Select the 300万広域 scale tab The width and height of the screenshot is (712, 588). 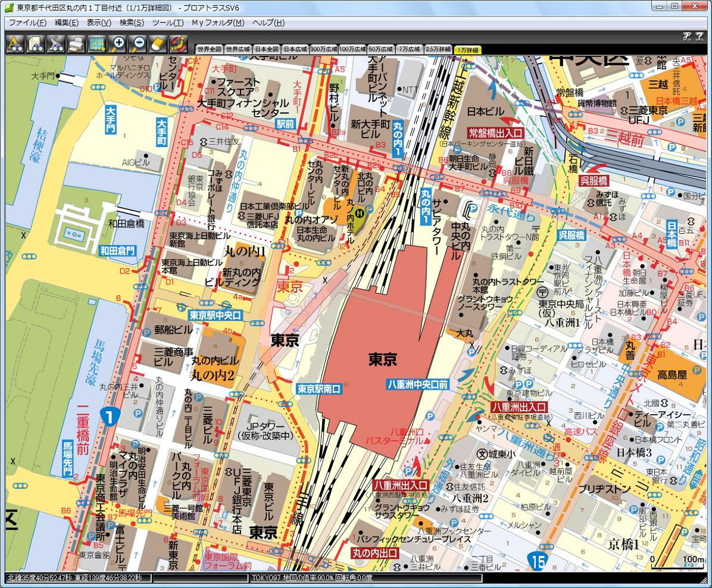(324, 49)
